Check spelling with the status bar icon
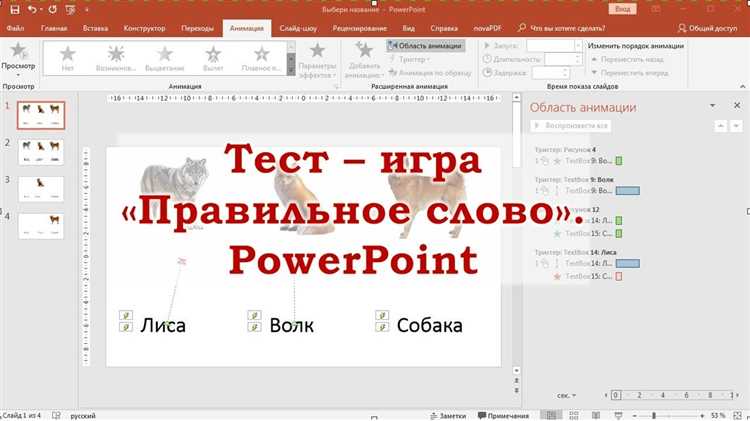Screen dimensions: 750x421 click(56, 416)
